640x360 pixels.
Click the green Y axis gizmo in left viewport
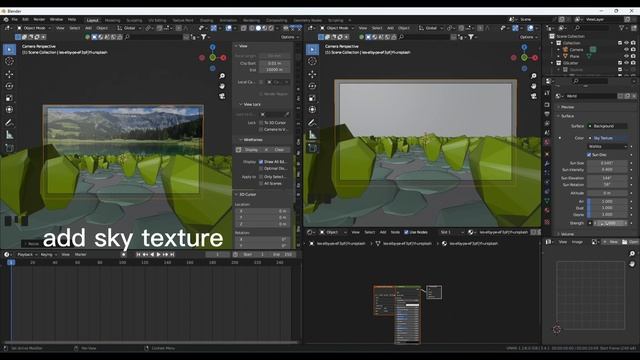coord(213,58)
